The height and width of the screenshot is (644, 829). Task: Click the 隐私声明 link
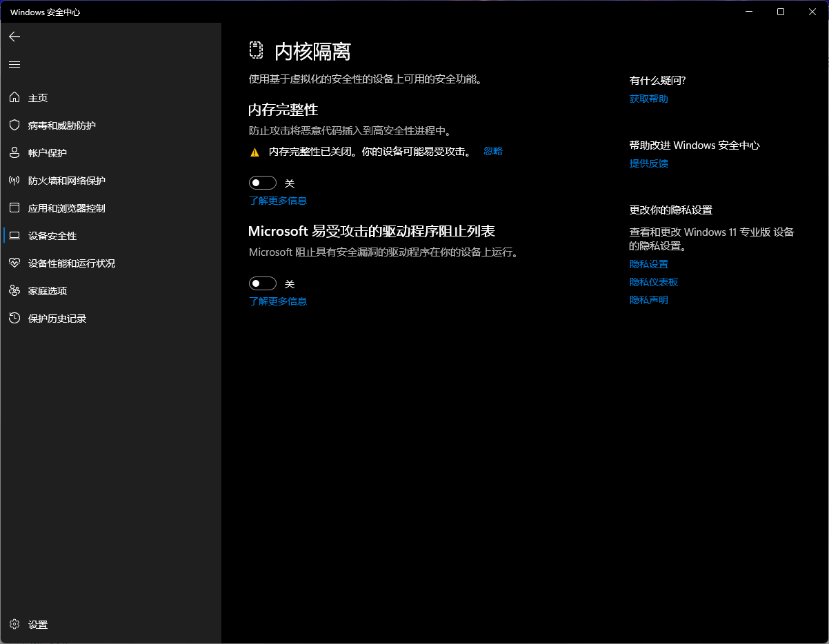coord(649,300)
